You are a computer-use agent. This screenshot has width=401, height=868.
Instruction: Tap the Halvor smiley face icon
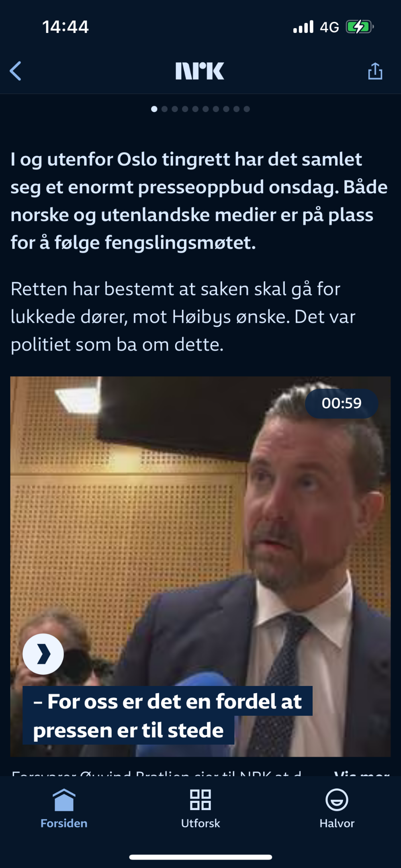click(337, 800)
